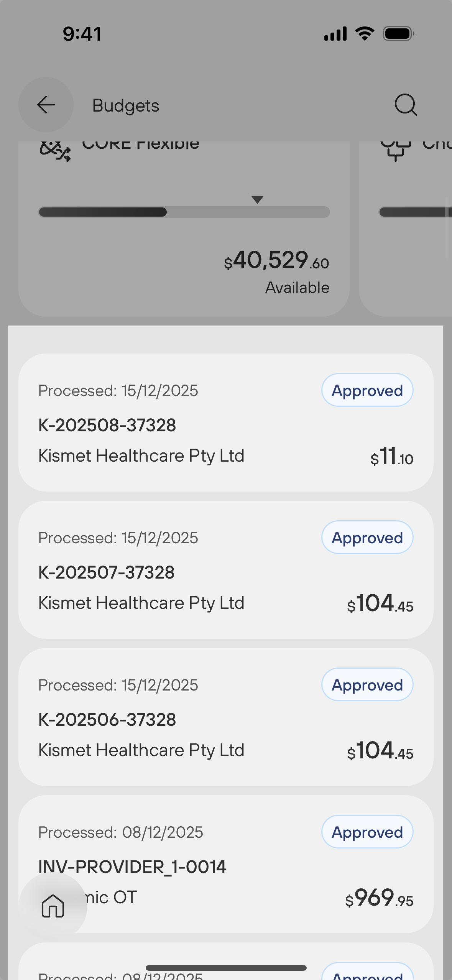Tap the Approved badge on the $969.95 invoice
Image resolution: width=452 pixels, height=980 pixels.
367,832
